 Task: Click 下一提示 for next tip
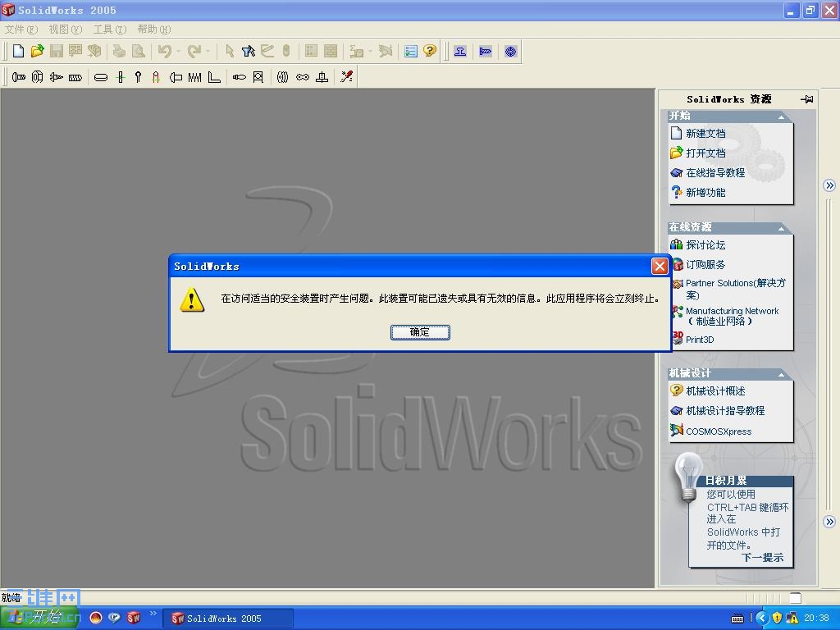(762, 558)
